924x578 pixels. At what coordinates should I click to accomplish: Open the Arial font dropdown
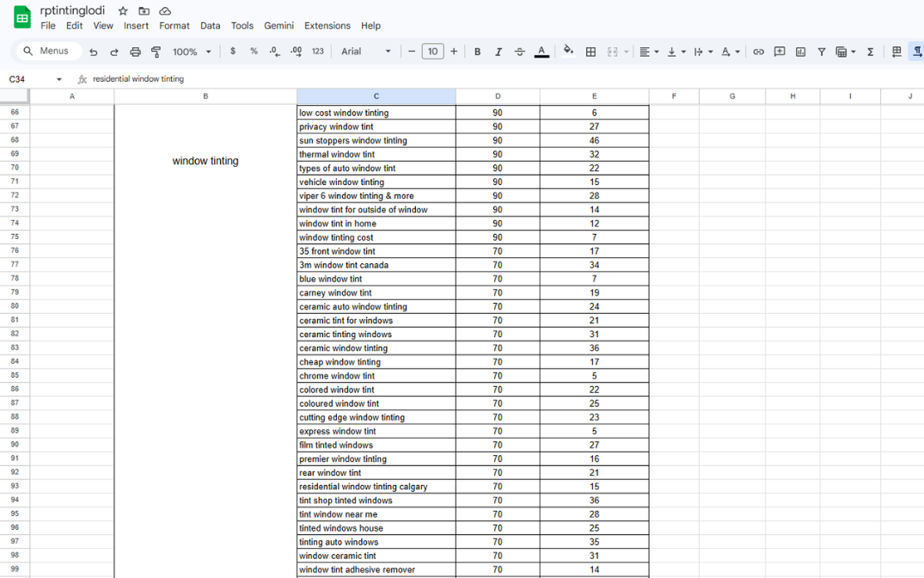(365, 52)
